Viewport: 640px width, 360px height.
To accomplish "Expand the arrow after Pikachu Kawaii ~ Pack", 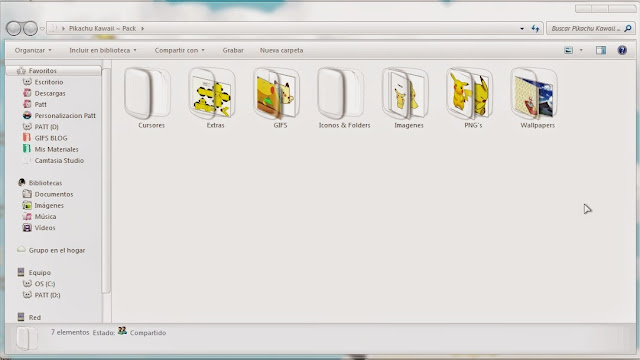I will pyautogui.click(x=142, y=29).
